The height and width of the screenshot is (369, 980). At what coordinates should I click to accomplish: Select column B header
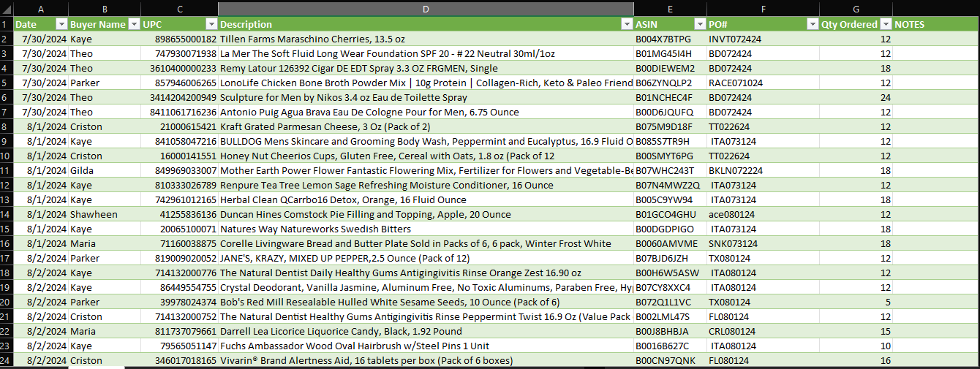[105, 8]
